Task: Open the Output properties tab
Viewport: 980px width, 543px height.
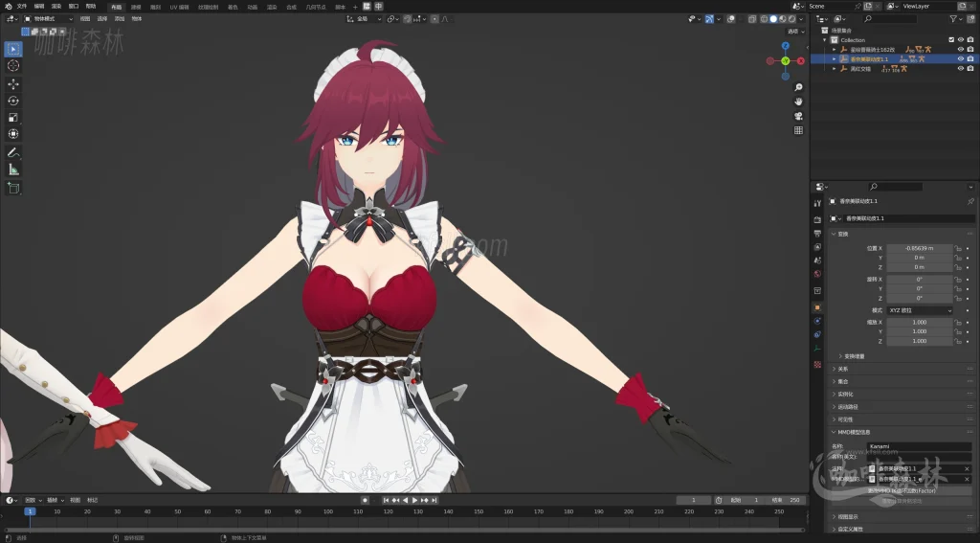Action: [x=817, y=234]
